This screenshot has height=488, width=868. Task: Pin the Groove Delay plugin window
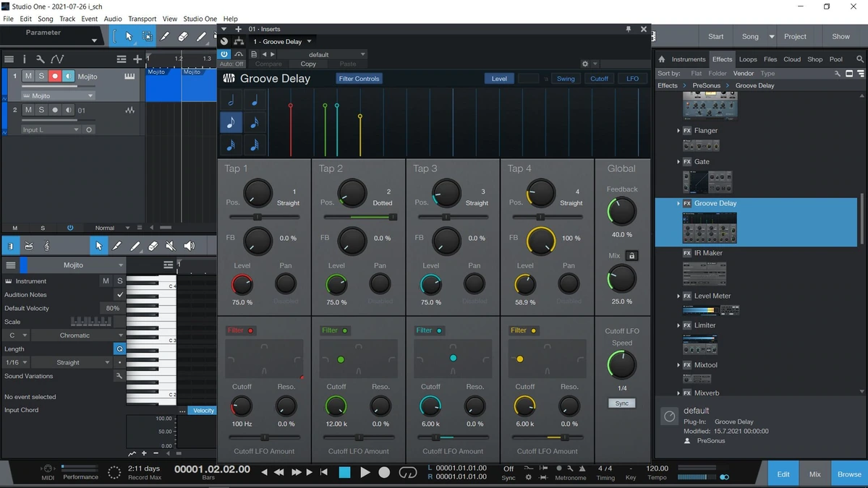pyautogui.click(x=628, y=29)
